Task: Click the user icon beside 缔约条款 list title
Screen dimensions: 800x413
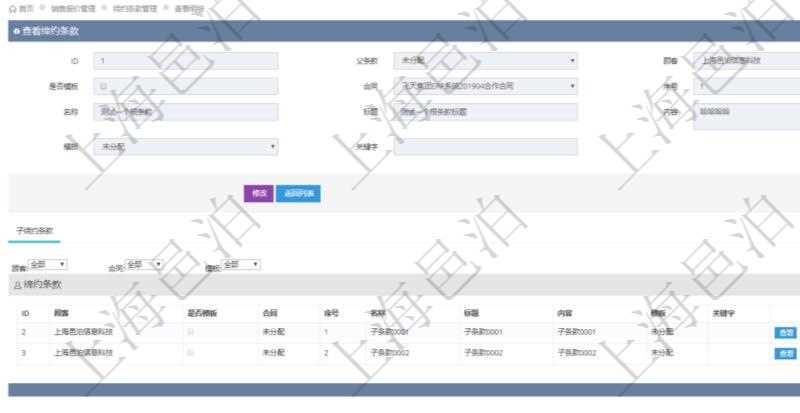Action: (x=16, y=285)
